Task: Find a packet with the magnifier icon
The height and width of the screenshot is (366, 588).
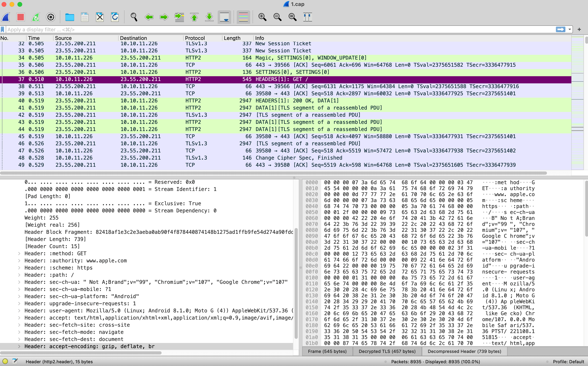Action: pyautogui.click(x=134, y=17)
